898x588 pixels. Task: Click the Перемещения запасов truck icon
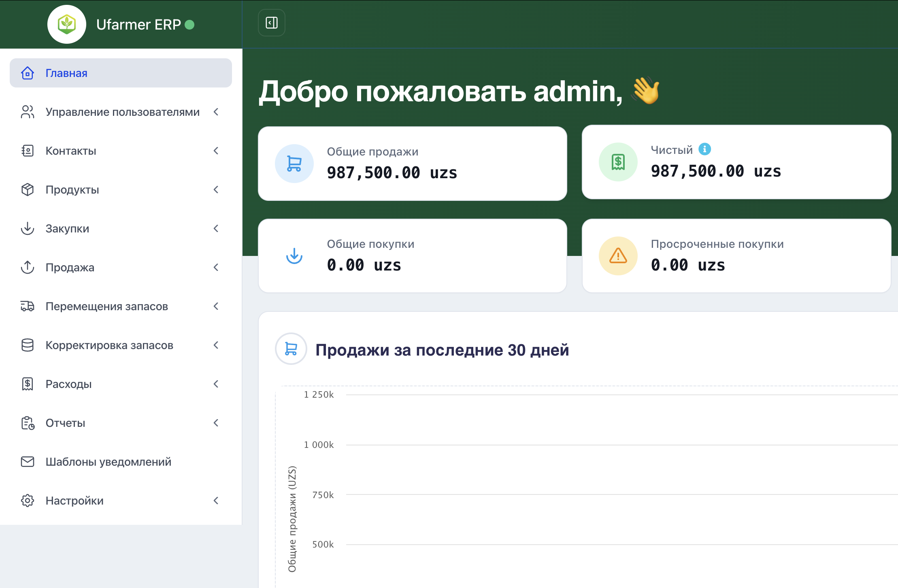tap(28, 306)
